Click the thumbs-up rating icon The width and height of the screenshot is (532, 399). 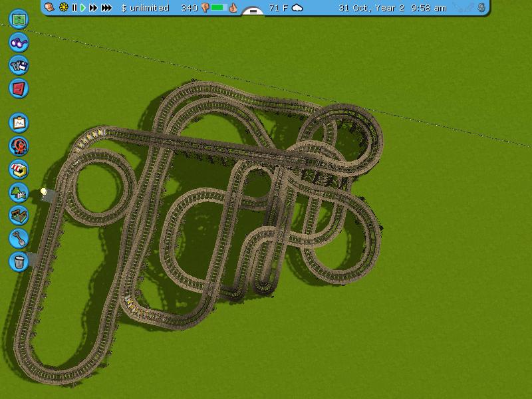click(233, 7)
